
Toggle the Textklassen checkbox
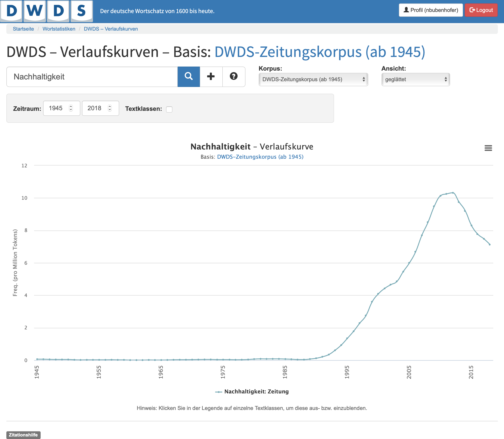[169, 109]
